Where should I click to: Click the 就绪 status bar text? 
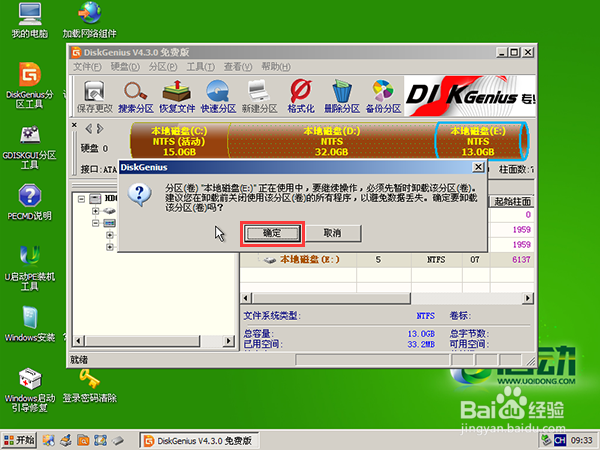point(79,360)
